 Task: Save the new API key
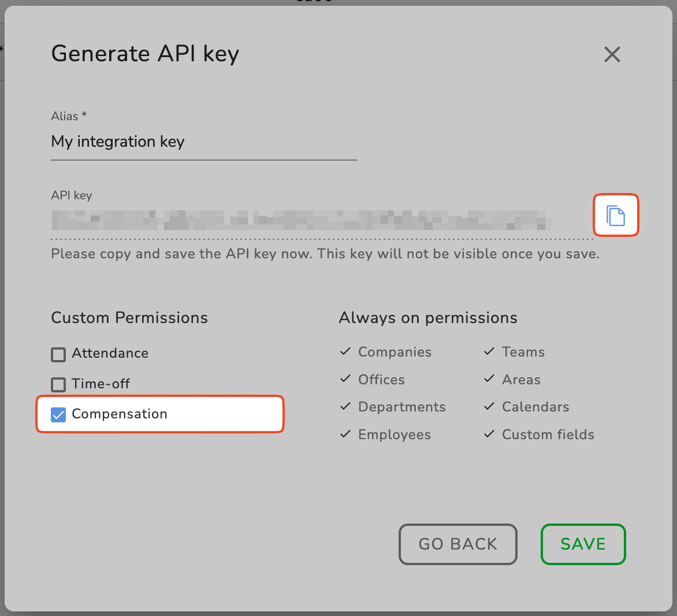(583, 544)
